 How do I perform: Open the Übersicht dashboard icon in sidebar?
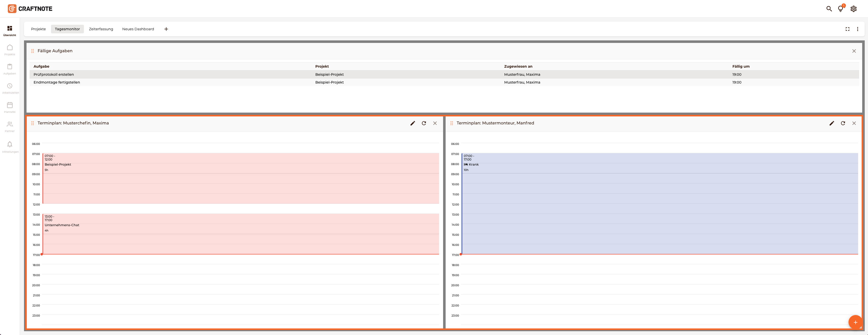9,28
